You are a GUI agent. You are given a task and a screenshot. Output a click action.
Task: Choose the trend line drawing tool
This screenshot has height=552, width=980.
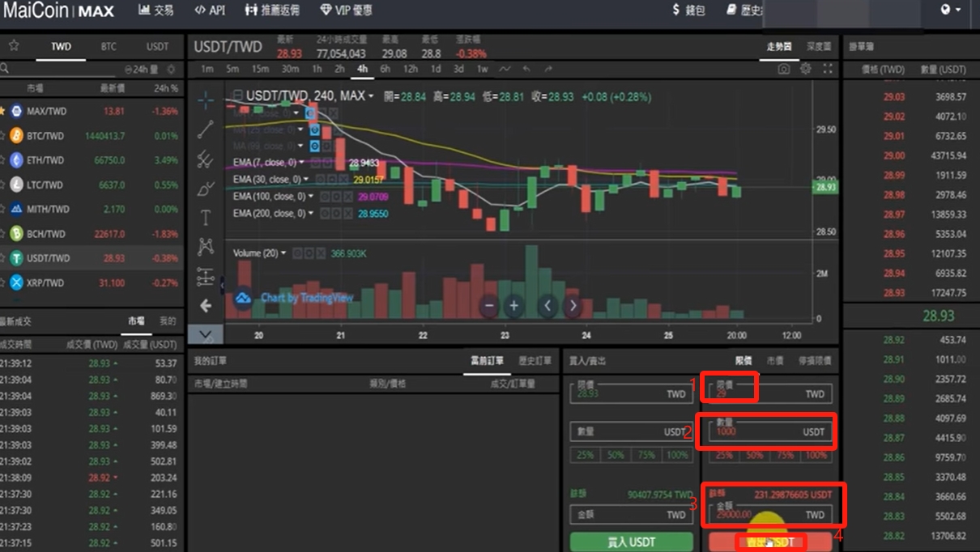[206, 129]
